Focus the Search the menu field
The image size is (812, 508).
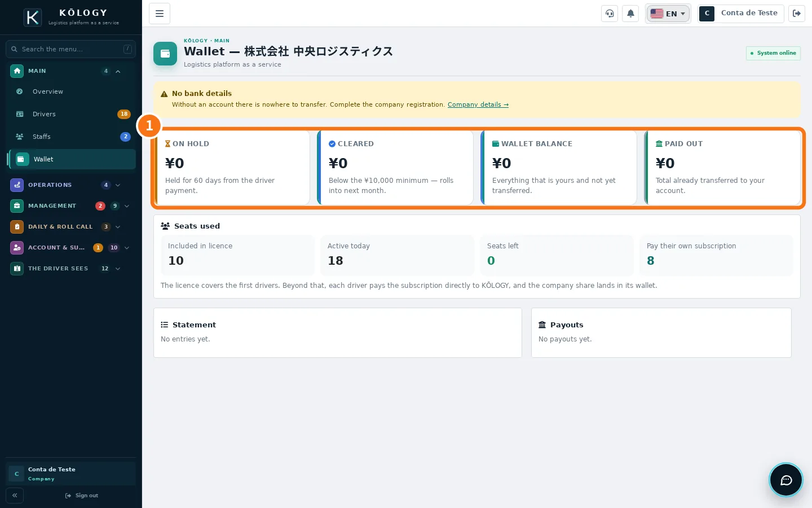click(x=71, y=49)
